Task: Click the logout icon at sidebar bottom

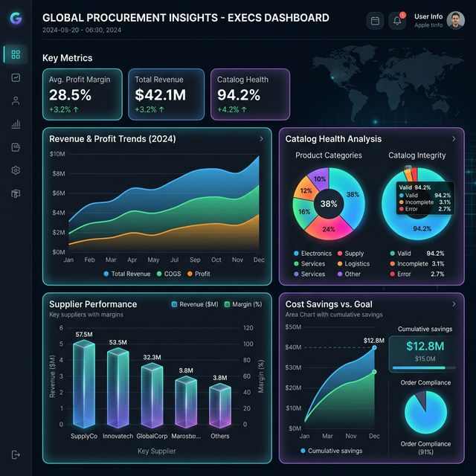Action: (16, 454)
